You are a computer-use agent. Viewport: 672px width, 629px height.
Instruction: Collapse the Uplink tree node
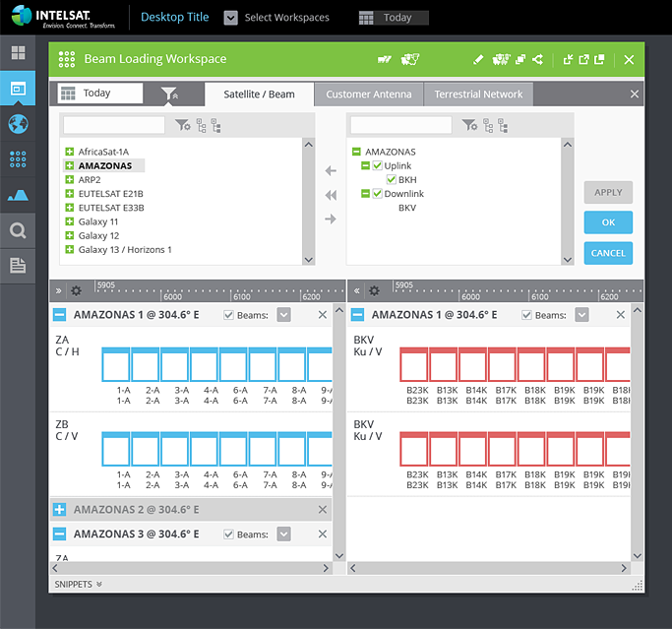click(365, 165)
